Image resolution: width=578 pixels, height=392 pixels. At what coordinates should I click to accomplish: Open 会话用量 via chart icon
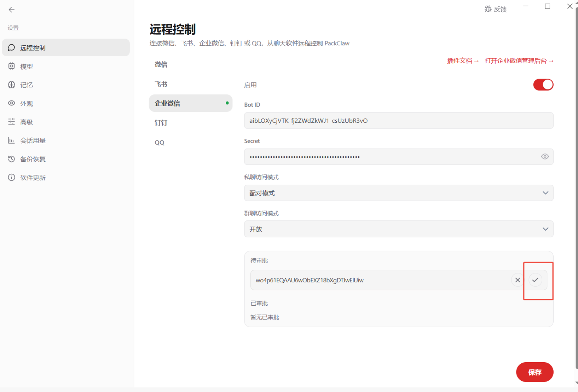tap(12, 140)
